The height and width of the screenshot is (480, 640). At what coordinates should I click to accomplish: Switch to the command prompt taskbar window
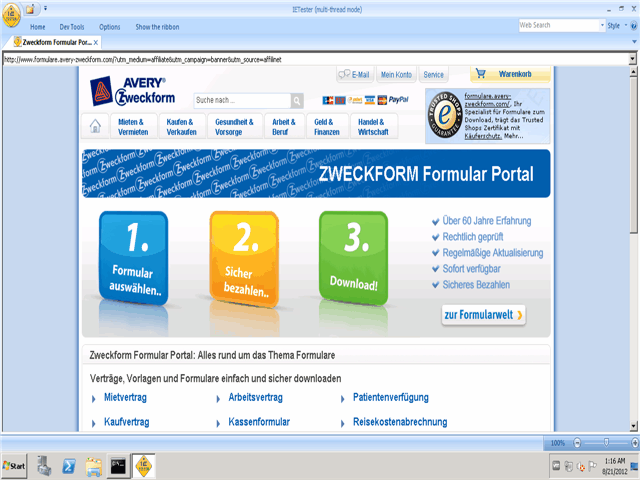[x=118, y=466]
